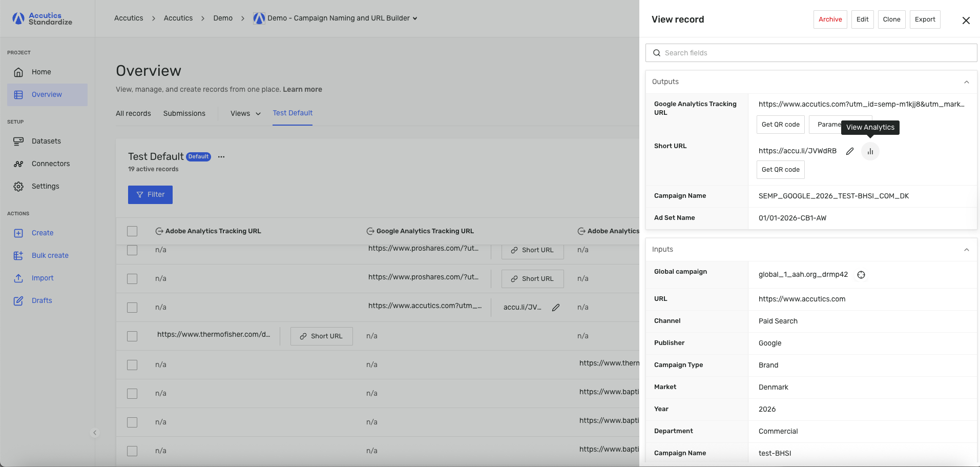The height and width of the screenshot is (467, 980).
Task: Collapse the Outputs section
Action: [x=966, y=82]
